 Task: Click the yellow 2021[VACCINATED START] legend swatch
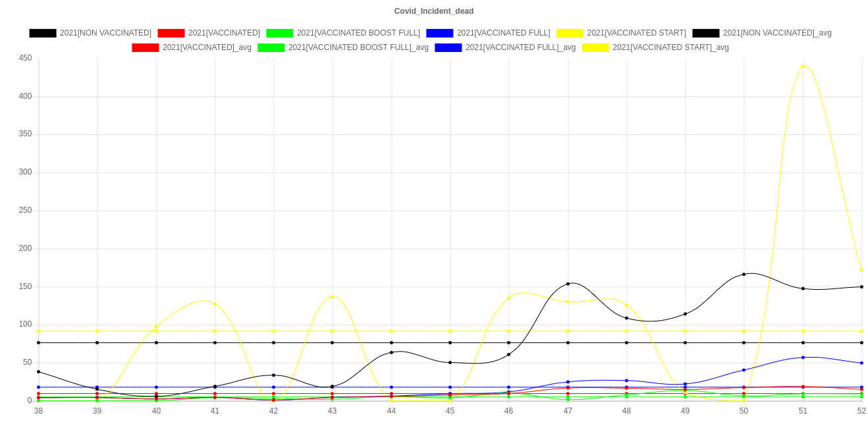pyautogui.click(x=569, y=33)
